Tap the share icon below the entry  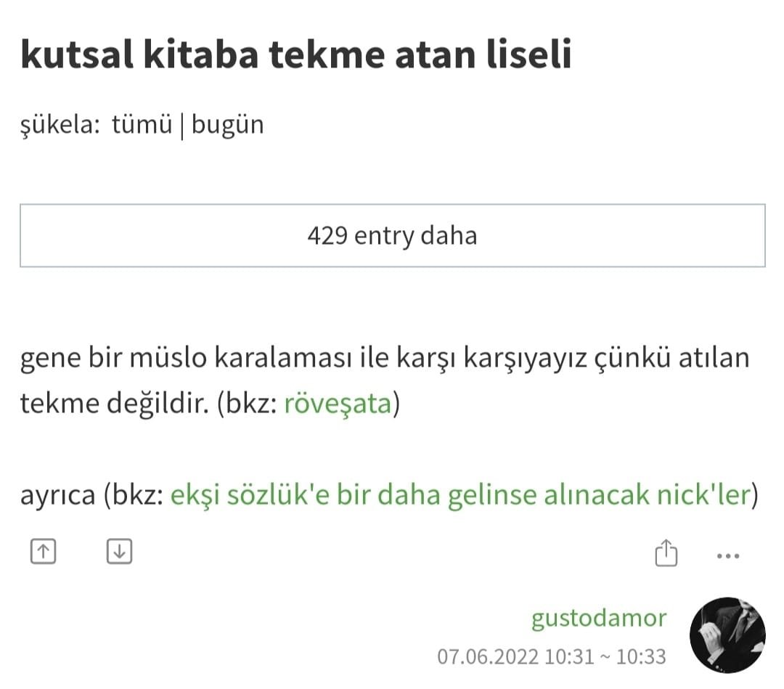pos(666,553)
